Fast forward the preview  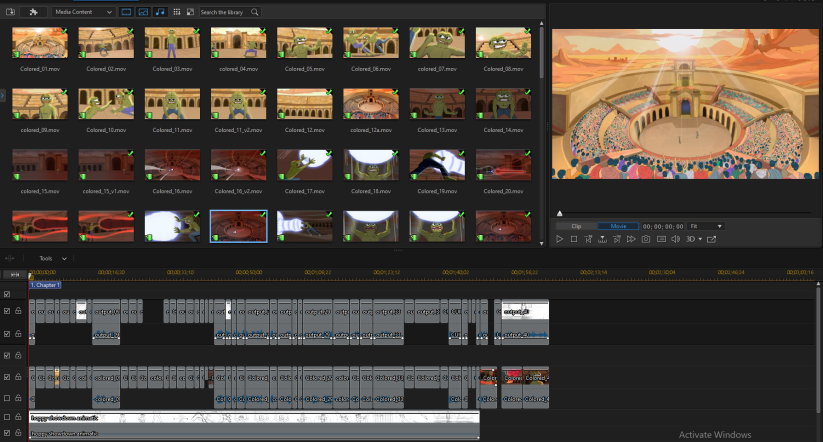(631, 239)
